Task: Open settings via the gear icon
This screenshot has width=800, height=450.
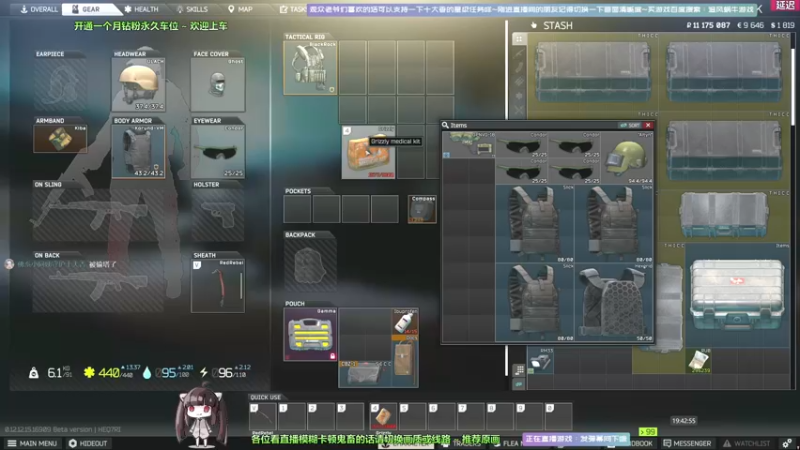Action: click(787, 443)
